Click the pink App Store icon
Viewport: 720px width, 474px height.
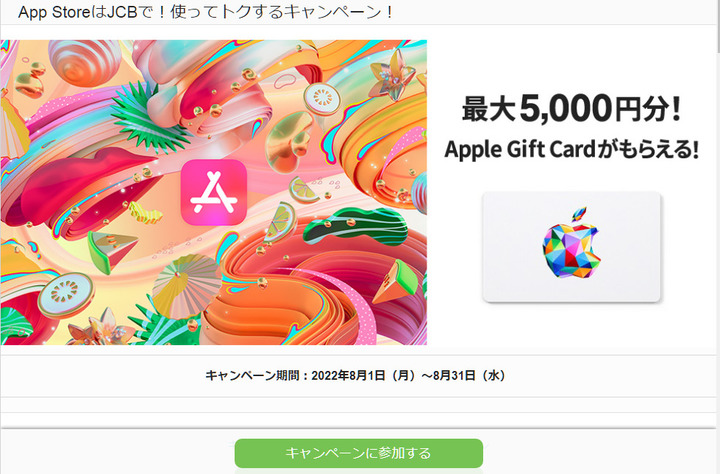tap(214, 192)
